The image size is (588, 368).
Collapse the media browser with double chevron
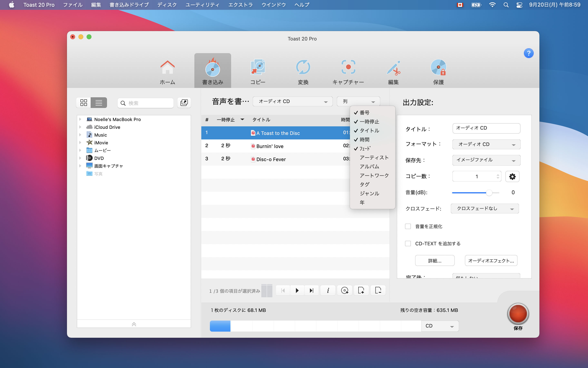click(x=134, y=324)
